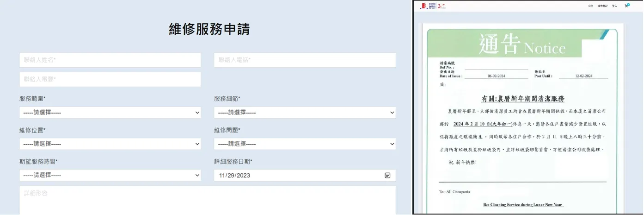
Task: Click the red company logo in header
Action: [x=422, y=6]
